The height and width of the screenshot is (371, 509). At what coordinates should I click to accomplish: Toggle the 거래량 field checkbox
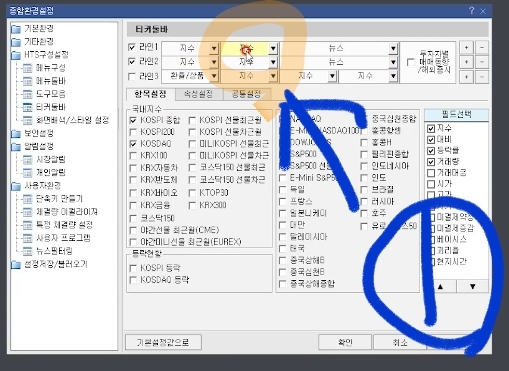pyautogui.click(x=431, y=162)
